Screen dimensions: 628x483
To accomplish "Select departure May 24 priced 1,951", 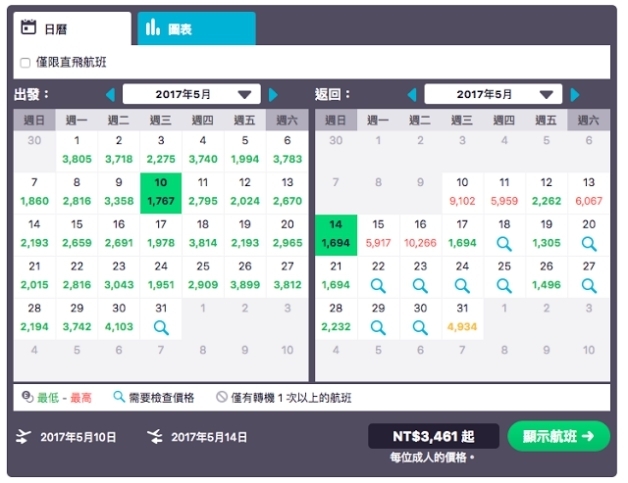I will click(x=161, y=277).
